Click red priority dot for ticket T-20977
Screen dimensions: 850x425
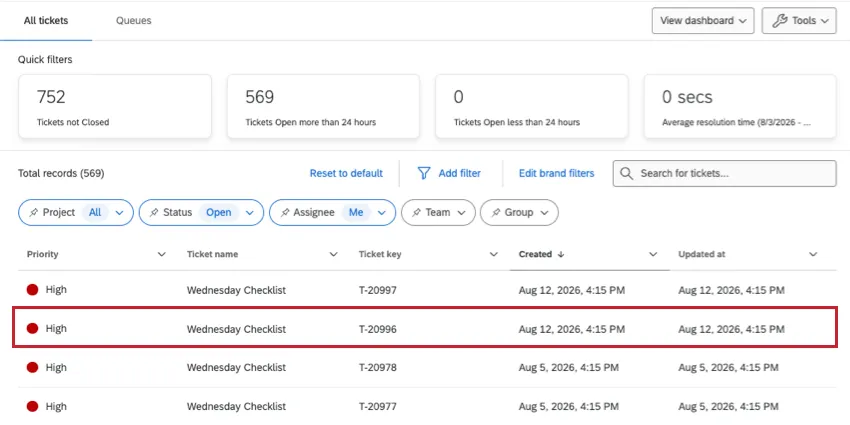click(33, 406)
